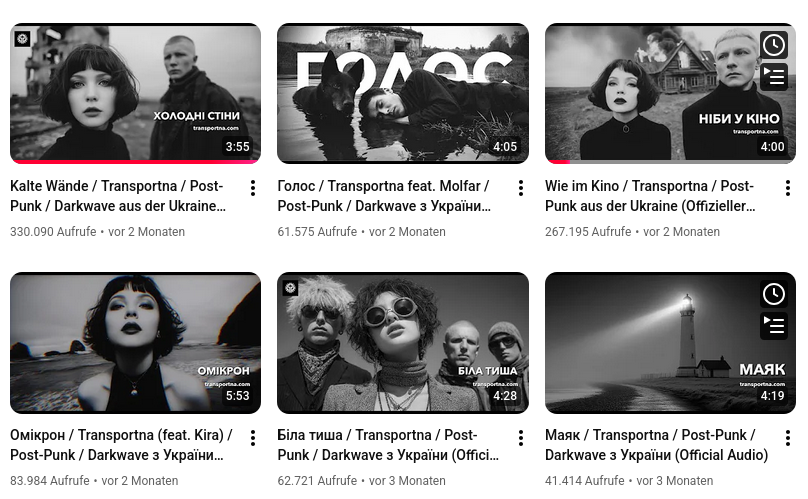Add Маяк video to queue
Screen dimensions: 808x499
pyautogui.click(x=773, y=325)
